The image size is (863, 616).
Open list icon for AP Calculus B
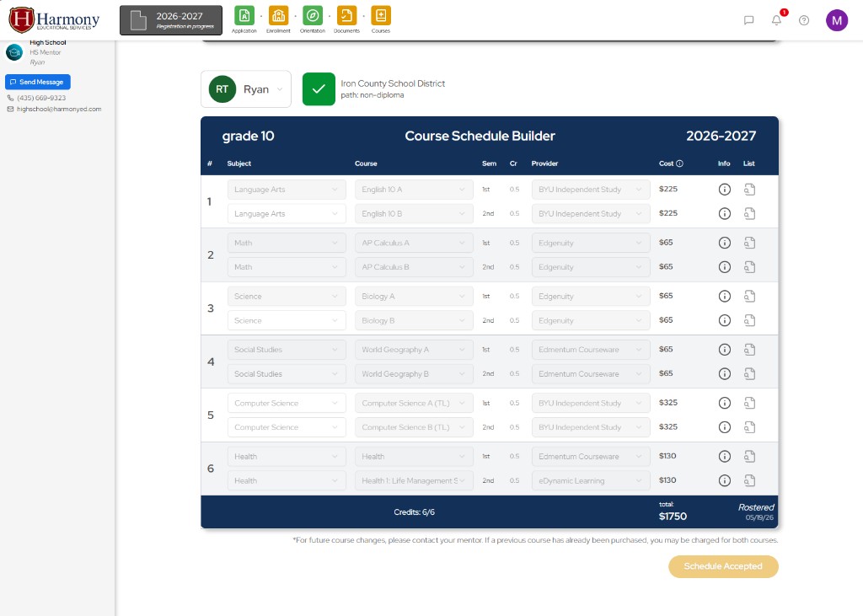point(749,267)
